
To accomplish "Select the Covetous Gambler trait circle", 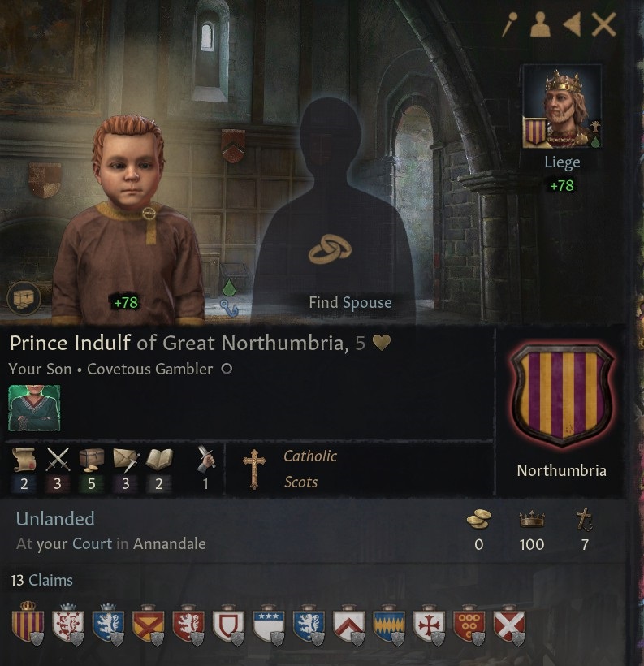I will click(x=227, y=369).
